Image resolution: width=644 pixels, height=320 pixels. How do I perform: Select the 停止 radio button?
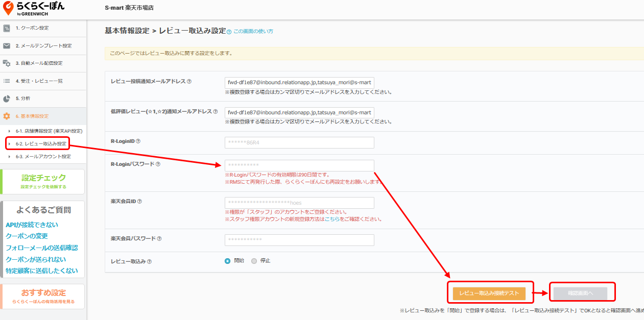[254, 261]
